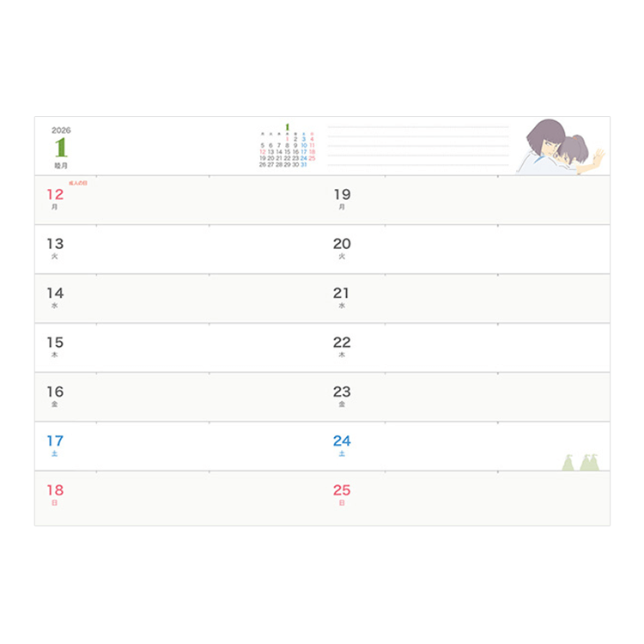Select red Sunday the 18th
Viewport: 644px width, 644px height.
coord(55,491)
